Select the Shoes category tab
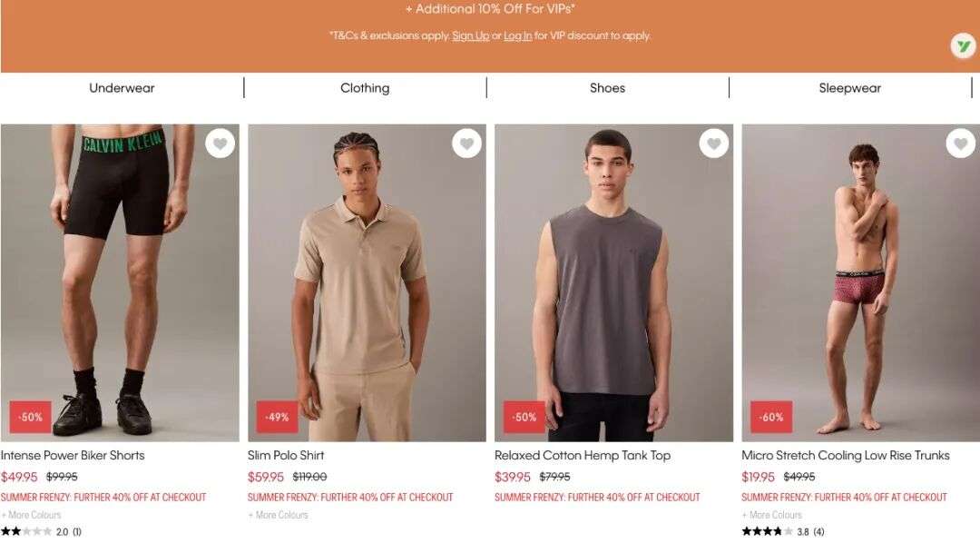Screen dimensions: 980x543 (x=607, y=88)
